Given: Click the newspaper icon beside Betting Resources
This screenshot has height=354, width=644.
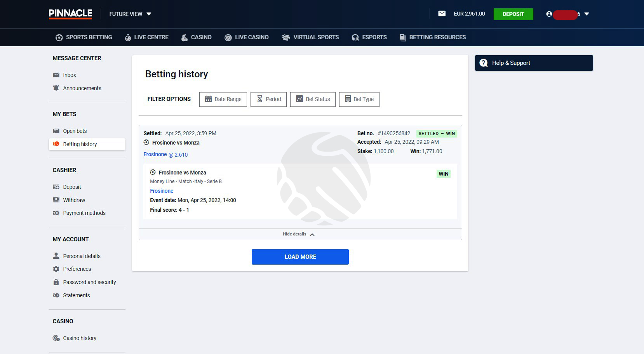Looking at the screenshot, I should (x=403, y=38).
